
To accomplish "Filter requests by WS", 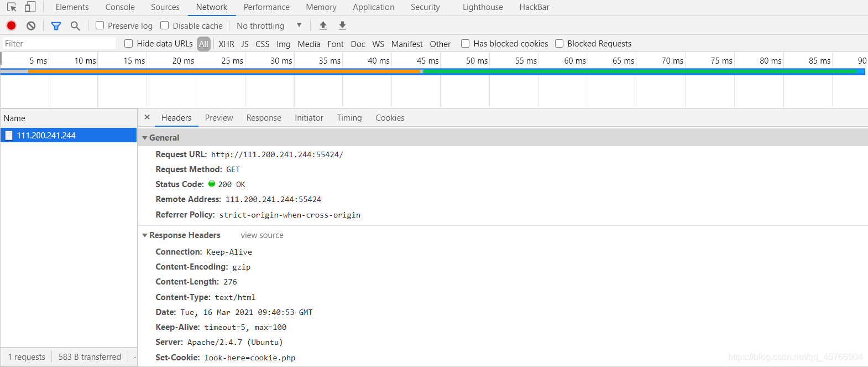I will tap(378, 44).
